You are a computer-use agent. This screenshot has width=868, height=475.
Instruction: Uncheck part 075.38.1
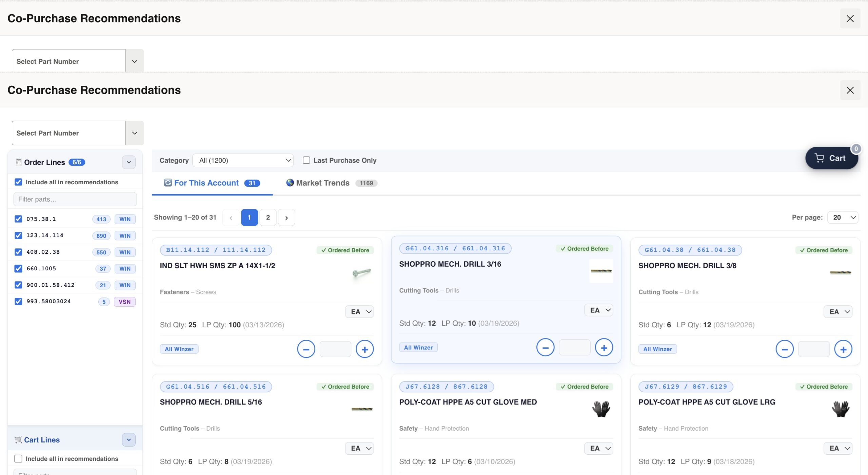18,219
